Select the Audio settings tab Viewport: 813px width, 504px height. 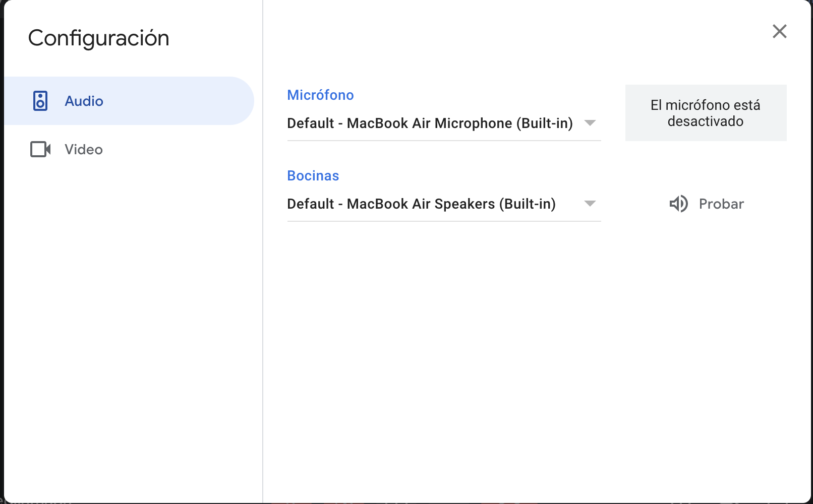(x=129, y=101)
